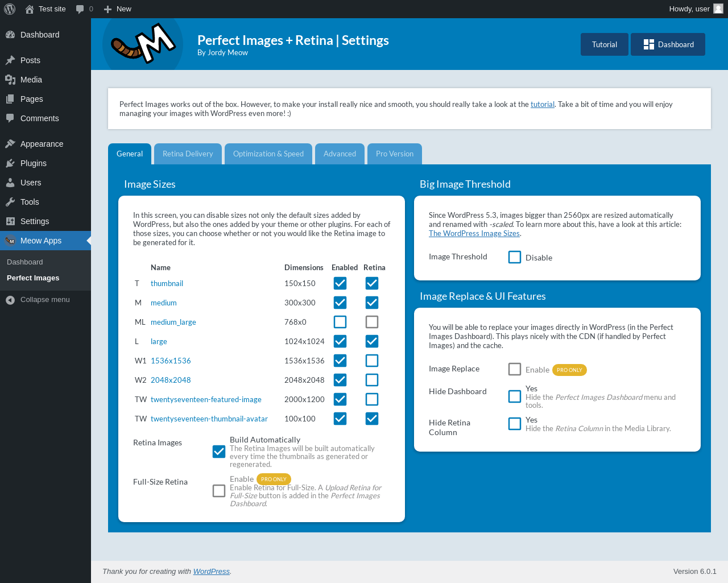Open the Plugins menu item
728x583 pixels.
coord(45,163)
